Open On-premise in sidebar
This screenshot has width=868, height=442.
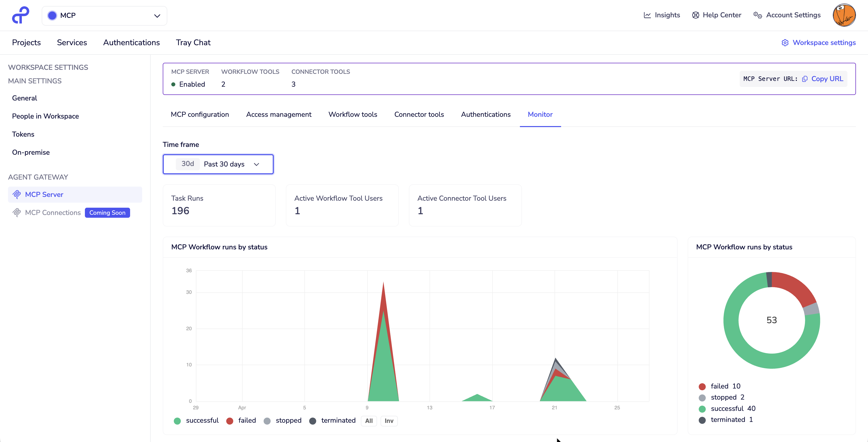31,152
